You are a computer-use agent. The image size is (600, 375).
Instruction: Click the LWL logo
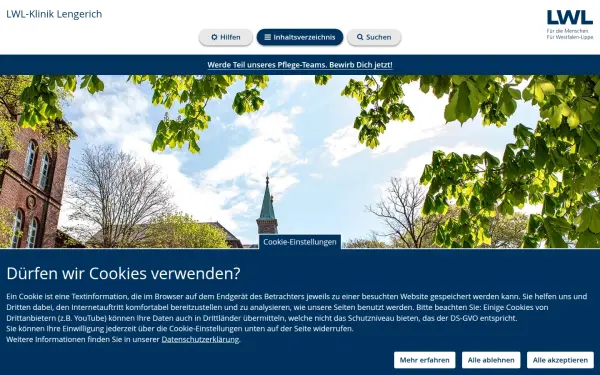pos(570,25)
